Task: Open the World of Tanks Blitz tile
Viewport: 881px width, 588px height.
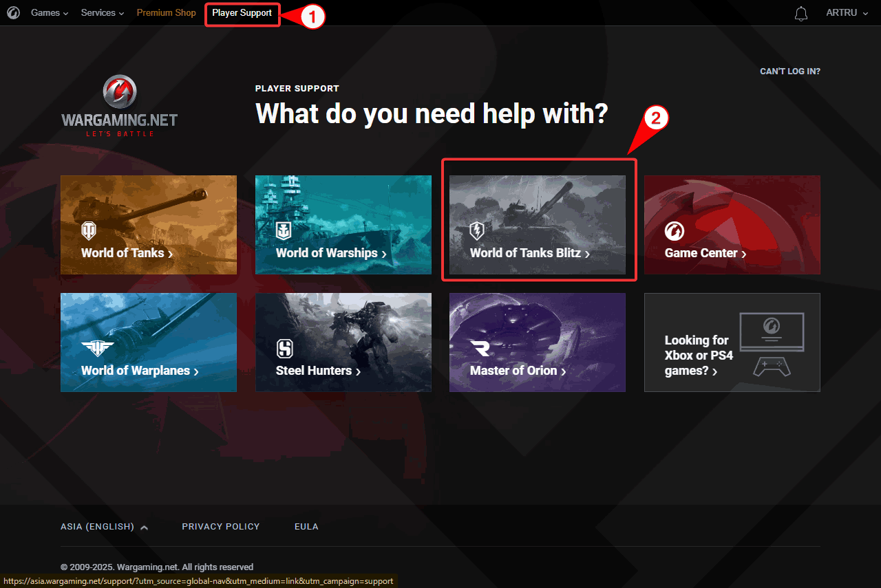Action: pyautogui.click(x=538, y=225)
